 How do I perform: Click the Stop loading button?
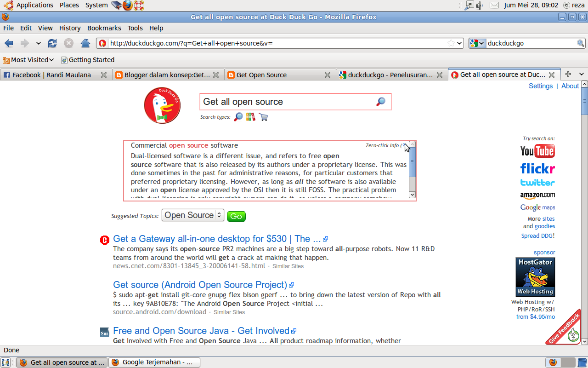(x=68, y=43)
